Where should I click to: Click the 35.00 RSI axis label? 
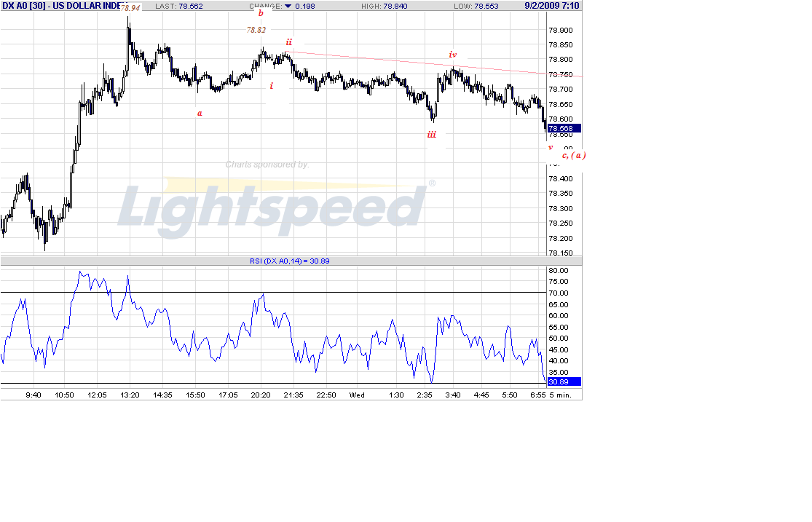[559, 372]
